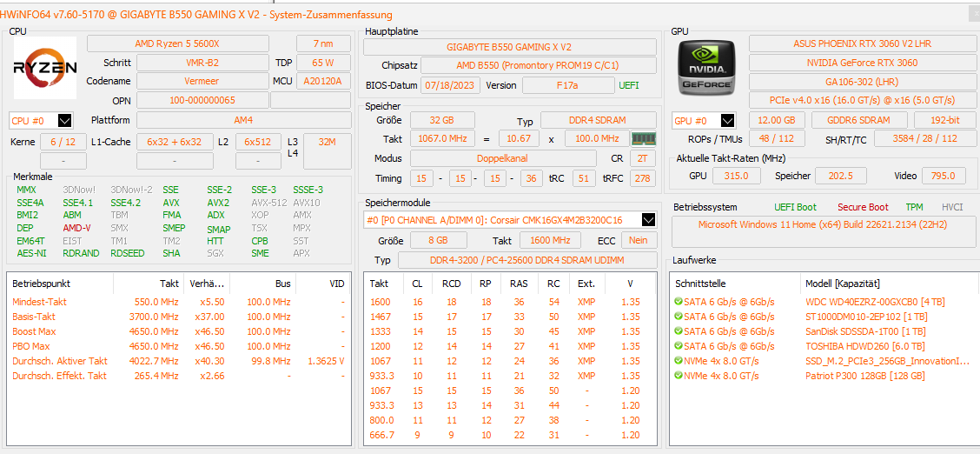This screenshot has width=980, height=454.
Task: Click the Ryzen CPU logo
Action: 45,68
